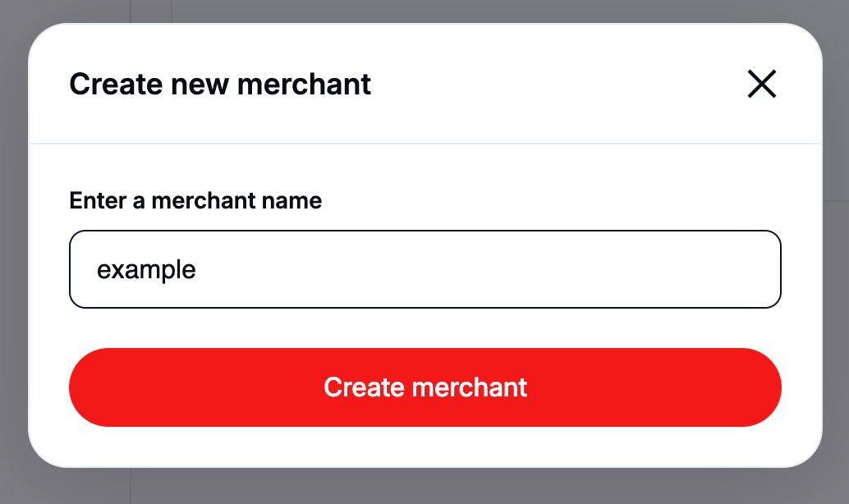Close the Create new merchant dialog
Image resolution: width=849 pixels, height=504 pixels.
click(761, 84)
